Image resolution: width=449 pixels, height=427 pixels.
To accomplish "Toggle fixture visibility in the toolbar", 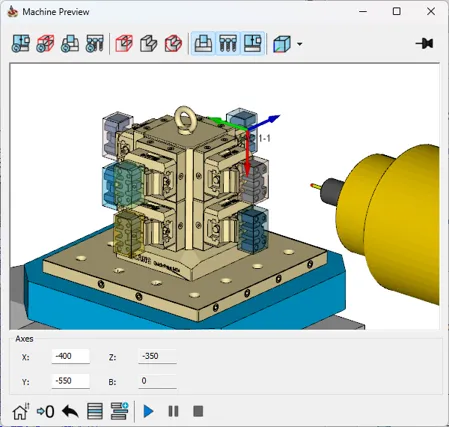I will point(203,43).
